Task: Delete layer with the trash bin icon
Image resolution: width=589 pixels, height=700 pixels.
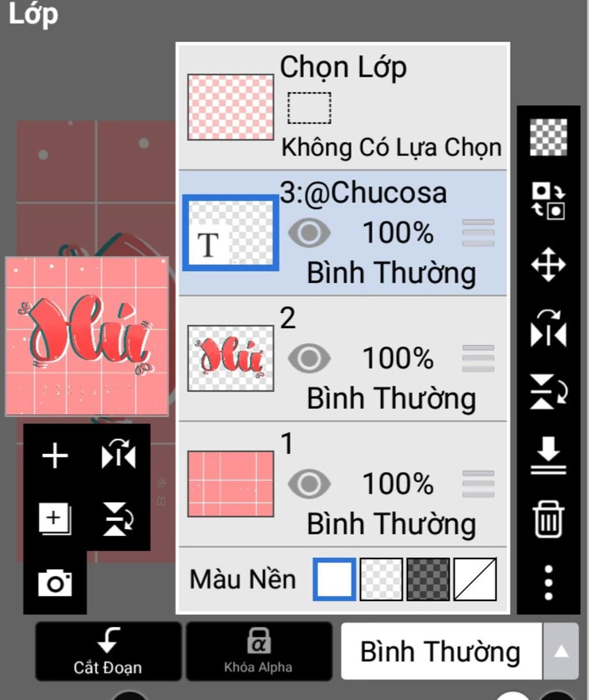Action: pyautogui.click(x=548, y=519)
